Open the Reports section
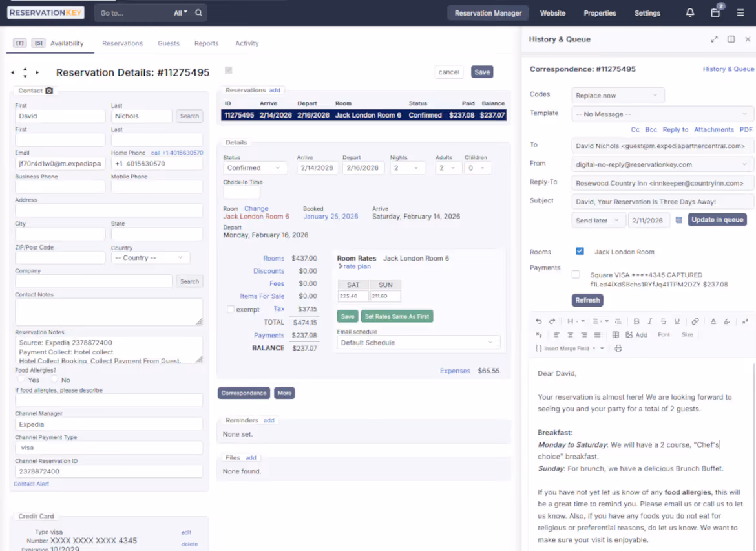756x551 pixels. (x=206, y=43)
